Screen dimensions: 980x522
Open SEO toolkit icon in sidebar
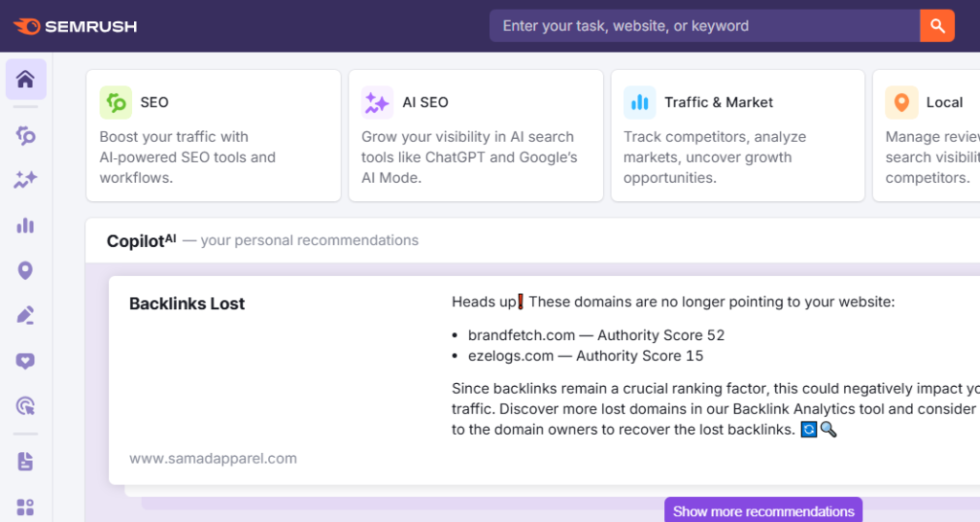pyautogui.click(x=26, y=135)
